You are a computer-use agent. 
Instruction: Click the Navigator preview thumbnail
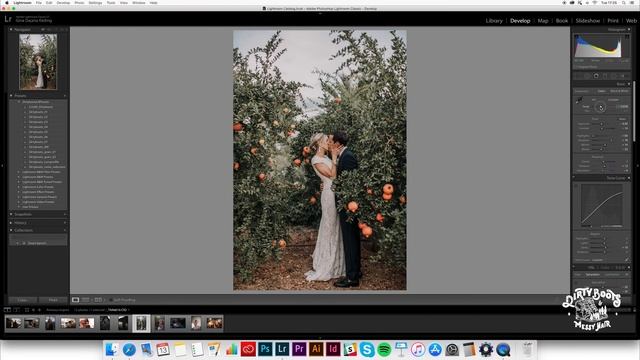[x=38, y=62]
